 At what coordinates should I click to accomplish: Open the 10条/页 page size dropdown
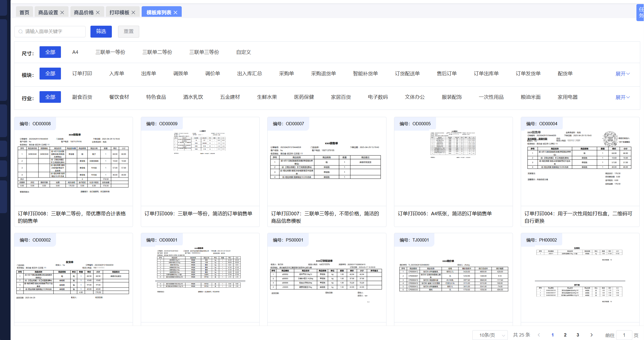pos(490,335)
